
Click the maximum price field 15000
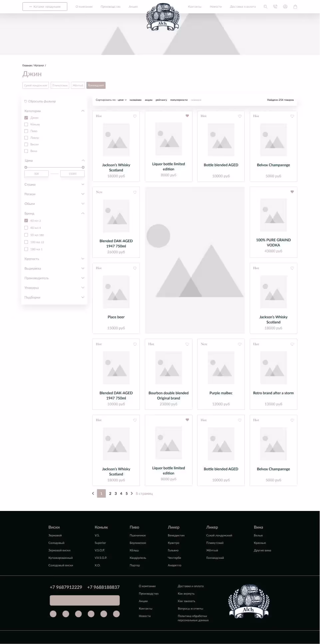(72, 174)
